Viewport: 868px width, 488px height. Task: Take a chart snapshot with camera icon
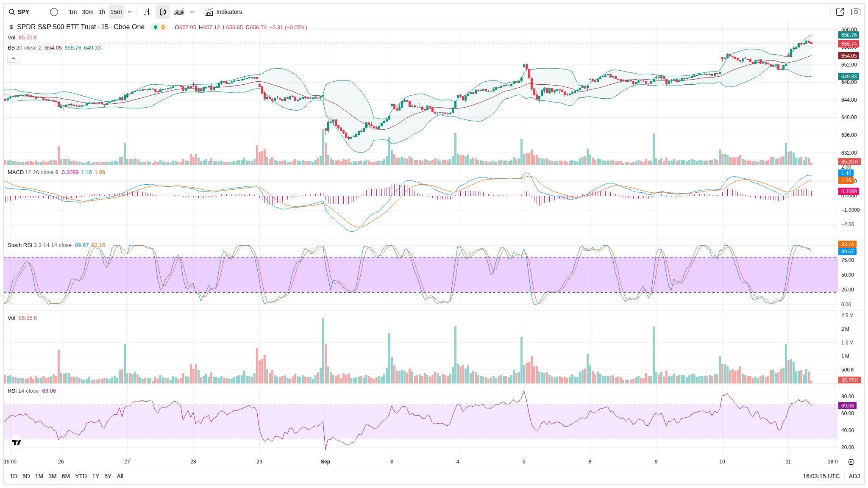[856, 12]
